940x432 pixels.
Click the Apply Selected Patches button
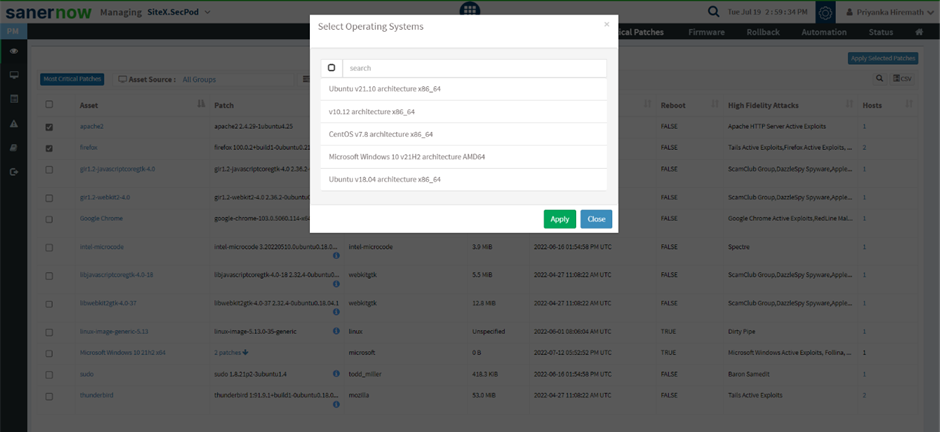(882, 58)
